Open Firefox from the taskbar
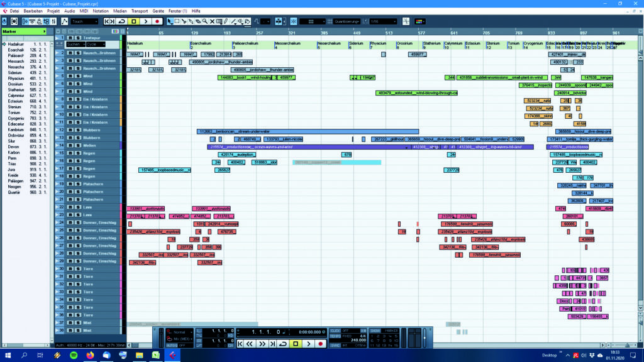 pyautogui.click(x=90, y=355)
